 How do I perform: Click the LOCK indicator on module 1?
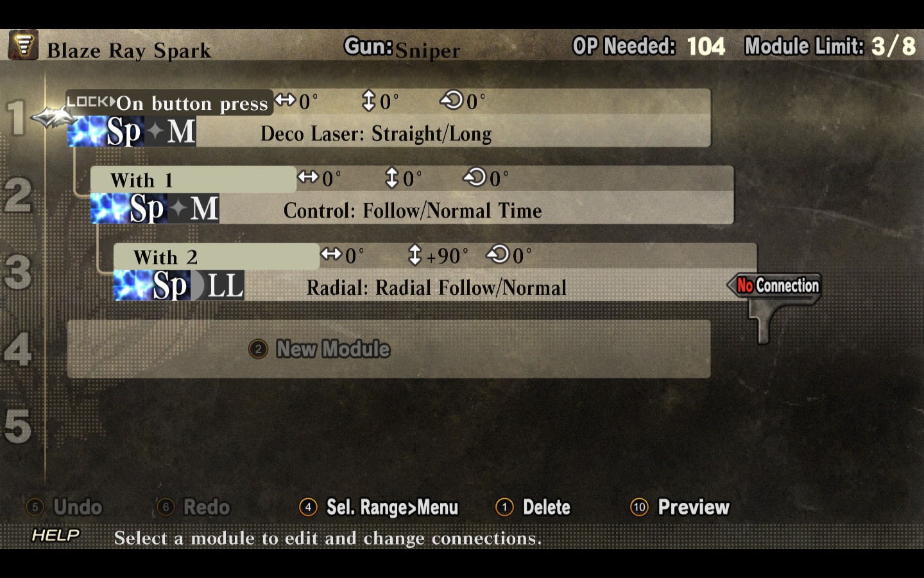(x=91, y=101)
